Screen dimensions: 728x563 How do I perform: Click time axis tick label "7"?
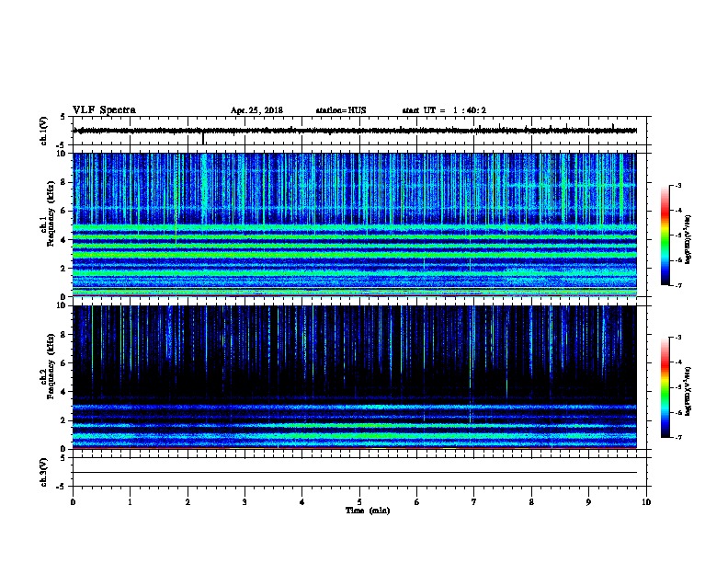click(x=474, y=502)
